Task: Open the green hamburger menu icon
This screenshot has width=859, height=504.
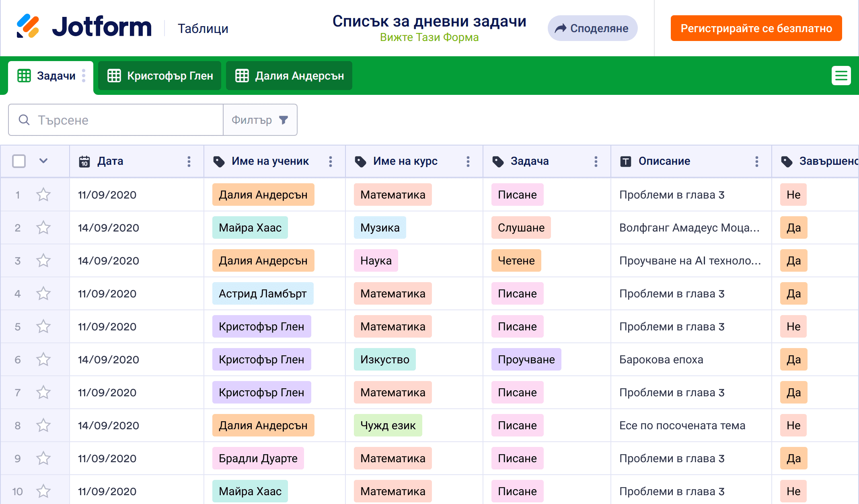Action: (841, 76)
